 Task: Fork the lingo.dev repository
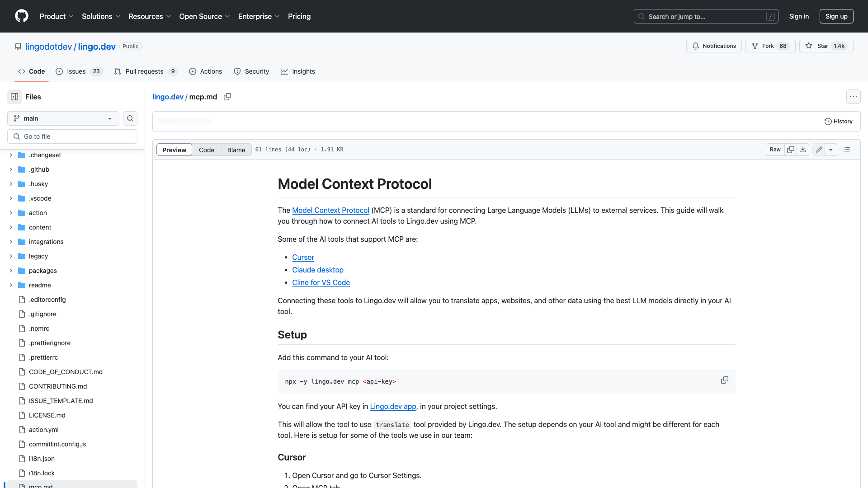pyautogui.click(x=770, y=46)
